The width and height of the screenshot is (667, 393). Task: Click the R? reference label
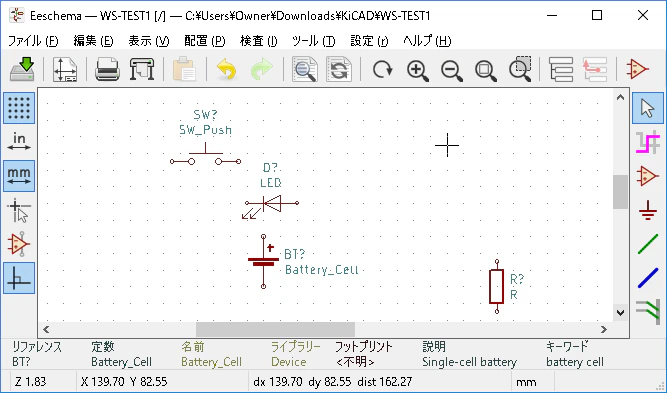tap(517, 279)
